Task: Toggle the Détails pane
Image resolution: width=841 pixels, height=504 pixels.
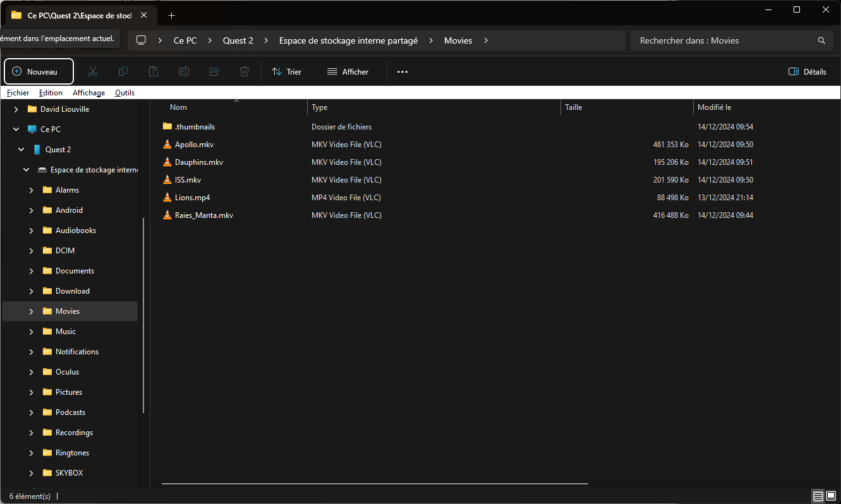Action: (x=808, y=72)
